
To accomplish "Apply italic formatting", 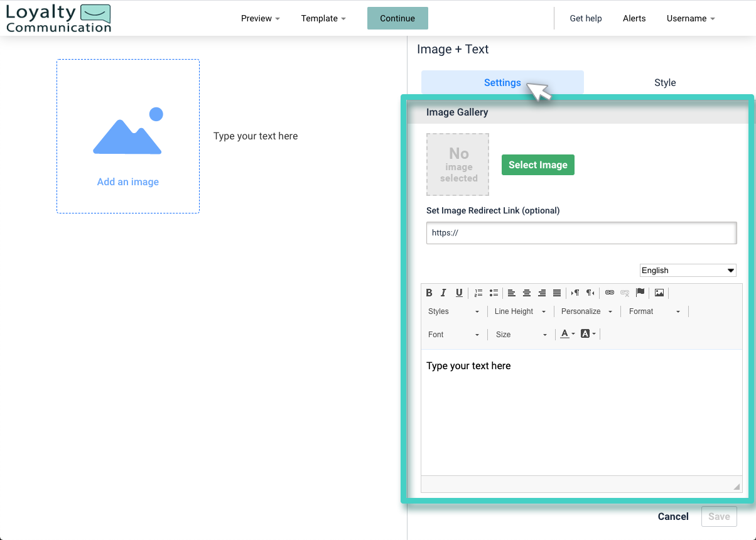I will 443,293.
